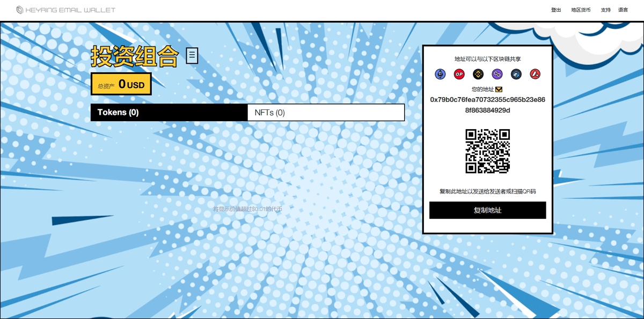Select the Arbitrum blockchain icon
The height and width of the screenshot is (319, 644).
(x=516, y=75)
